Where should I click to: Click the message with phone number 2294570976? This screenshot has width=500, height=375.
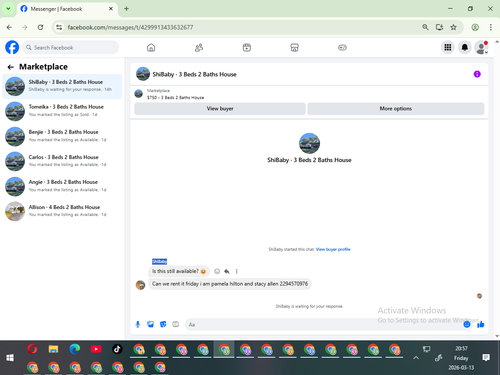point(230,284)
